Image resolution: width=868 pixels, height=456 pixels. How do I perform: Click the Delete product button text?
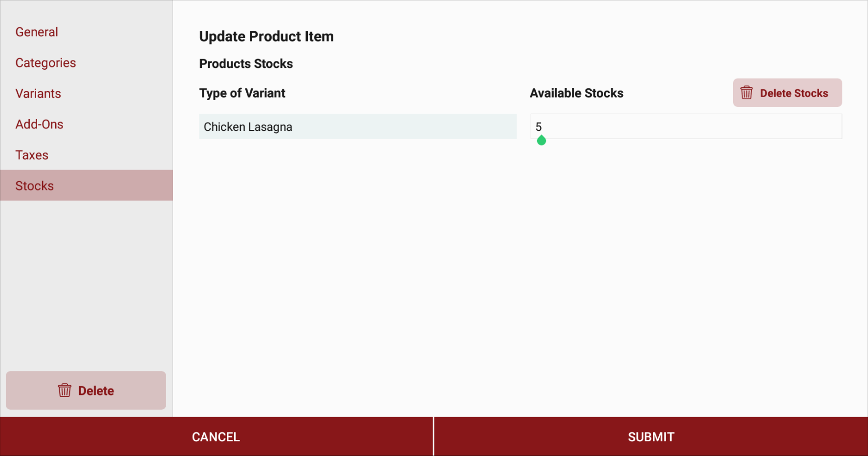point(96,391)
